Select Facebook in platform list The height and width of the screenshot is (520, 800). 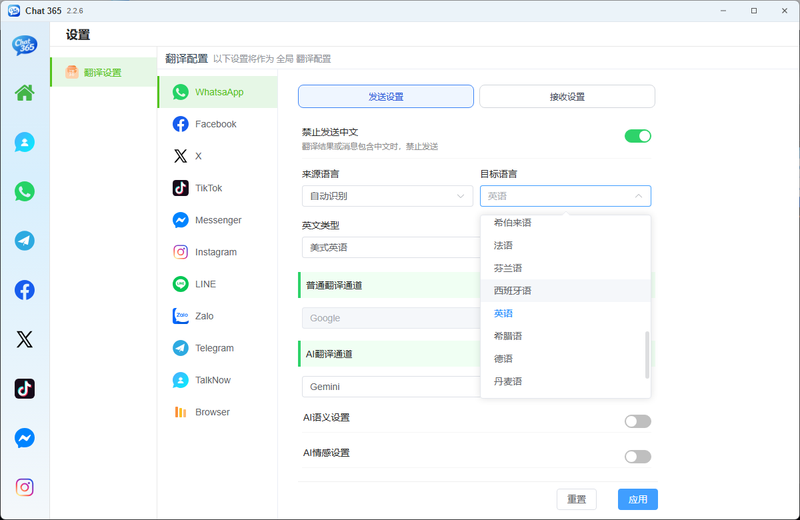[x=218, y=124]
